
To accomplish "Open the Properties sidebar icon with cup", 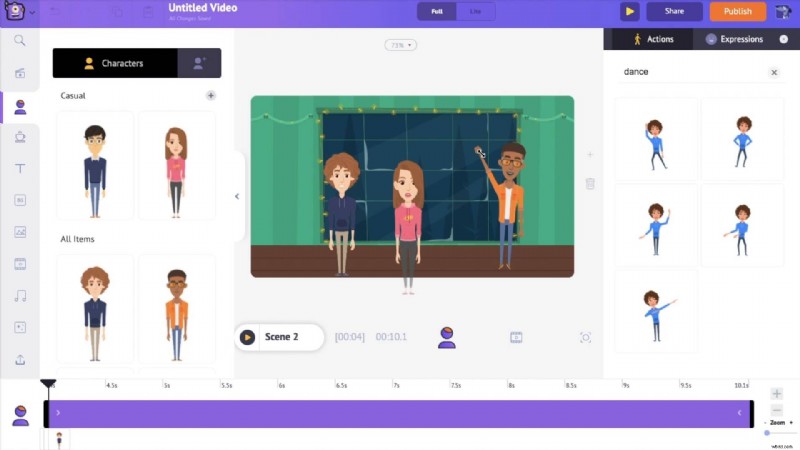I will [x=20, y=137].
